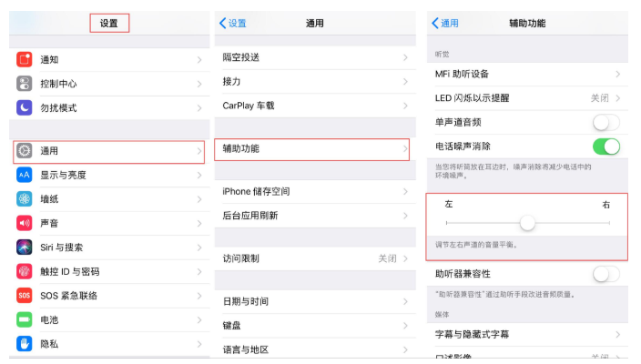Enable Mono Audio (单声道音频) switch
The width and height of the screenshot is (641, 364).
coord(605,122)
